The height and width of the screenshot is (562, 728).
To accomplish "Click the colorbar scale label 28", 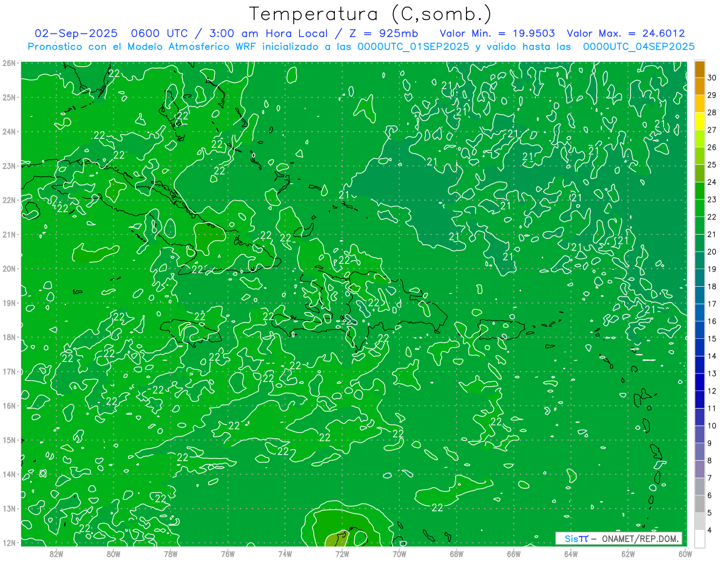I will (x=712, y=112).
